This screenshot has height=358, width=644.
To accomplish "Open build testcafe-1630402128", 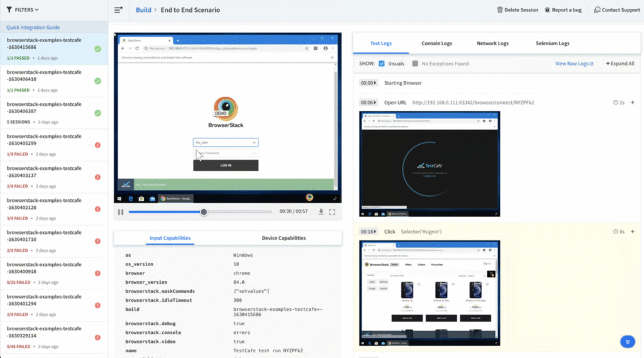I will coord(54,210).
